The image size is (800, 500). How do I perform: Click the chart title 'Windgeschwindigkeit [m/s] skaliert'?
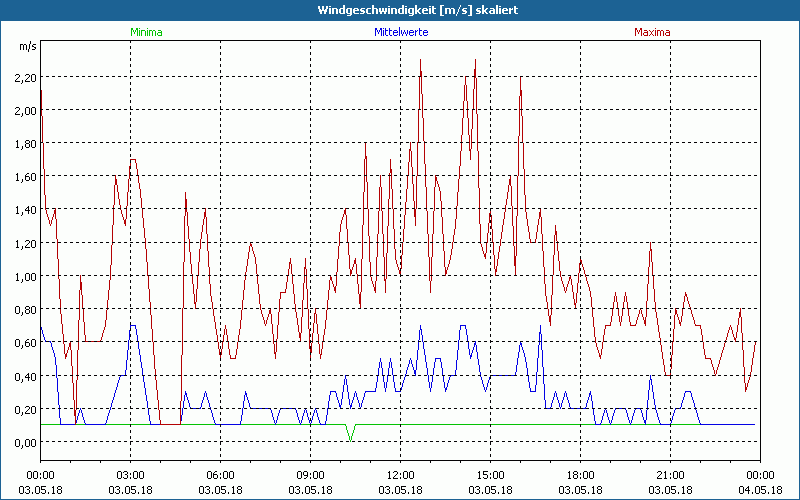(x=400, y=9)
